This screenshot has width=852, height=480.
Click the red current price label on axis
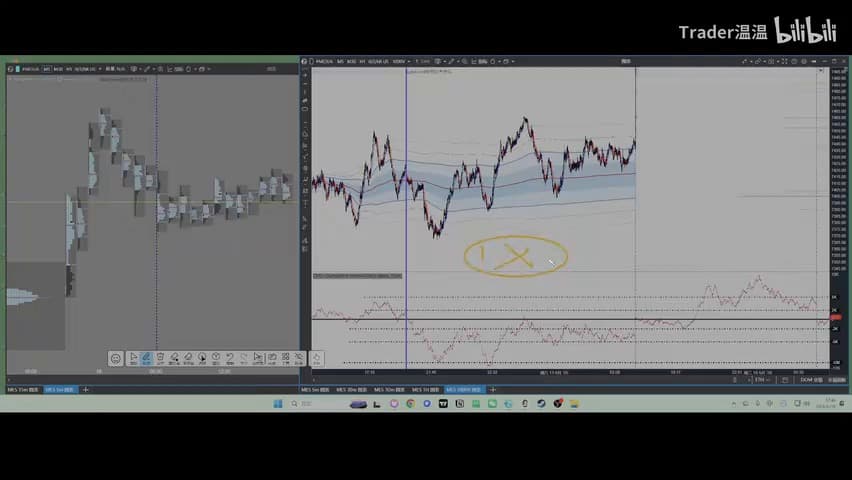836,317
